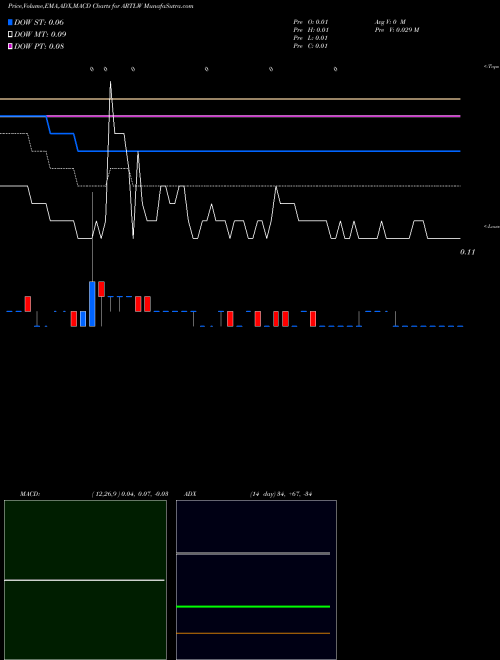Image resolution: width=500 pixels, height=660 pixels.
Task: Select the 'DOW PT: 0.08' legend label
Action: pyautogui.click(x=39, y=47)
